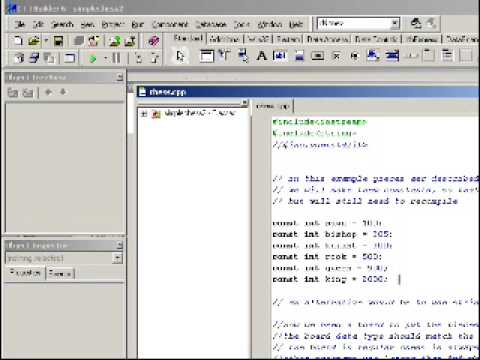Click the Trace Into debugger icon

click(x=138, y=58)
